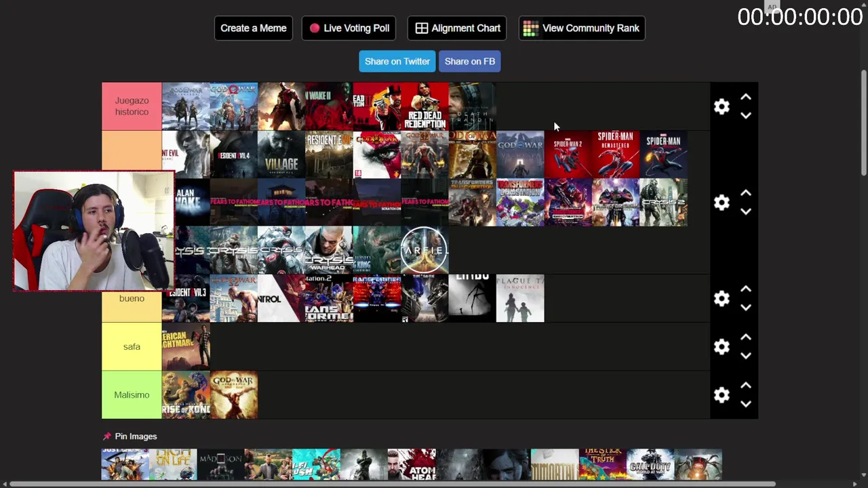View Community Rank
Image resolution: width=868 pixels, height=488 pixels.
click(582, 28)
